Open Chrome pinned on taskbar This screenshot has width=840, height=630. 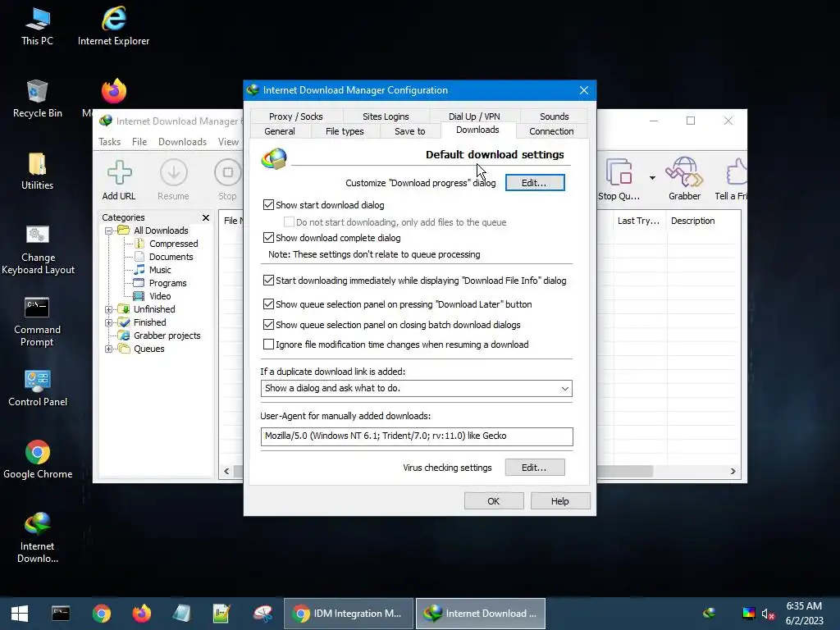[101, 614]
